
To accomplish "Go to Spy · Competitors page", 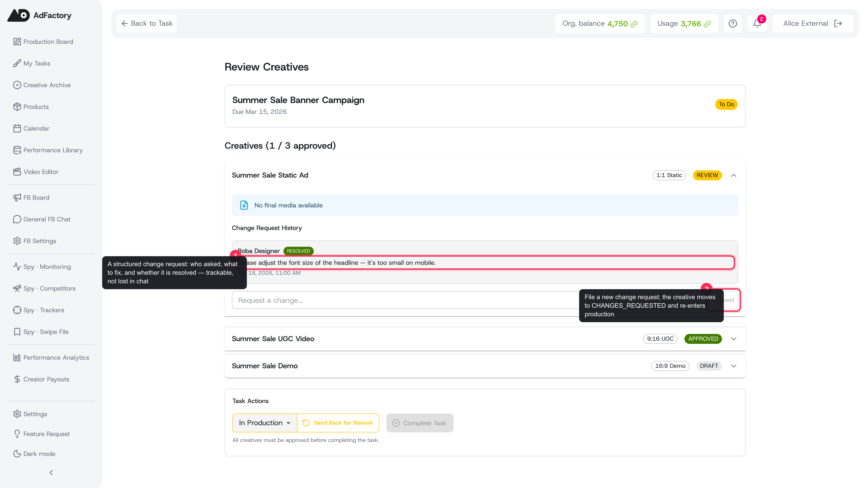I will coord(49,289).
